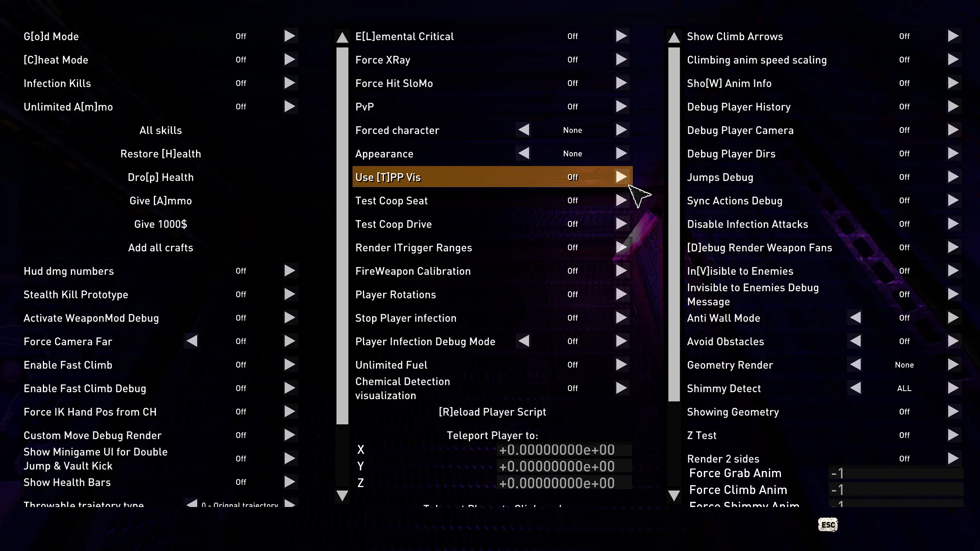
Task: Click the Give 1000$ button
Action: click(161, 224)
